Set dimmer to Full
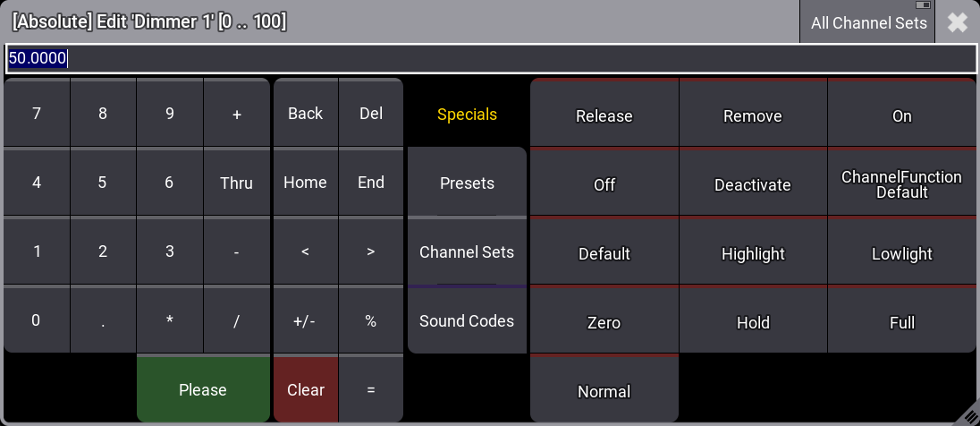Image resolution: width=980 pixels, height=426 pixels. point(902,323)
